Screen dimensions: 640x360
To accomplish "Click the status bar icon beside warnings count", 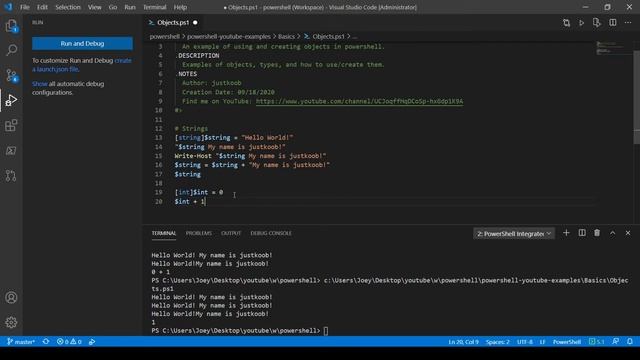I will [92, 342].
